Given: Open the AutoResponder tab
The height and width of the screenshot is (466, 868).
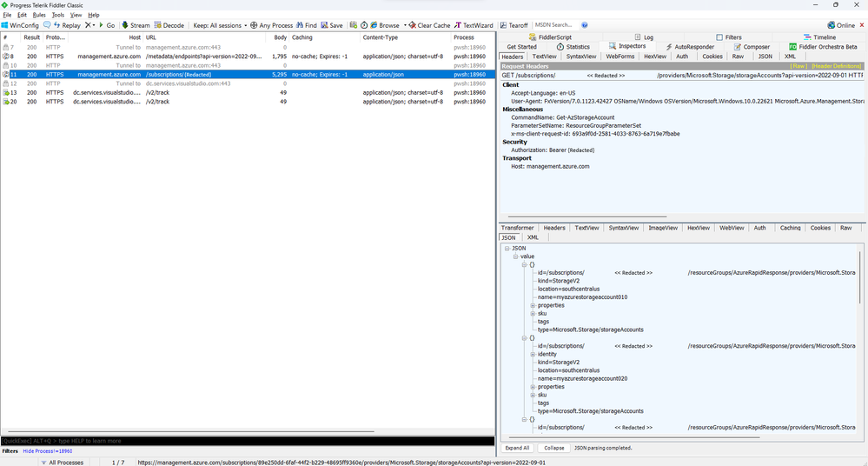Looking at the screenshot, I should (689, 47).
